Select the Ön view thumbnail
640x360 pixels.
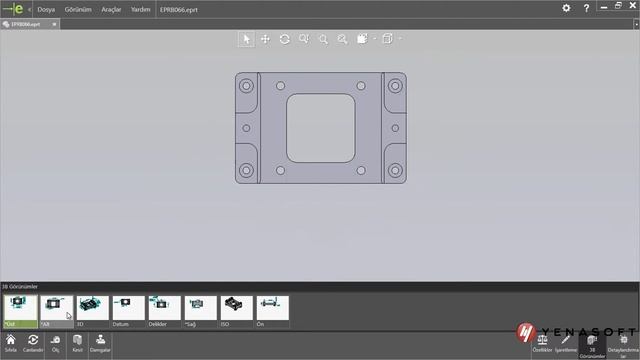click(272, 311)
